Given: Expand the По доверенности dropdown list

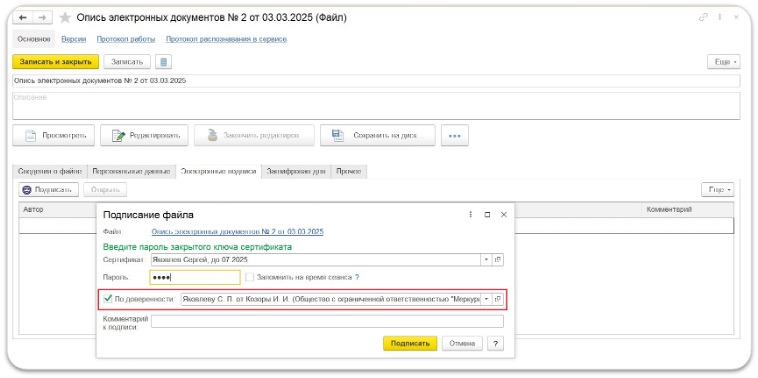Looking at the screenshot, I should 486,299.
